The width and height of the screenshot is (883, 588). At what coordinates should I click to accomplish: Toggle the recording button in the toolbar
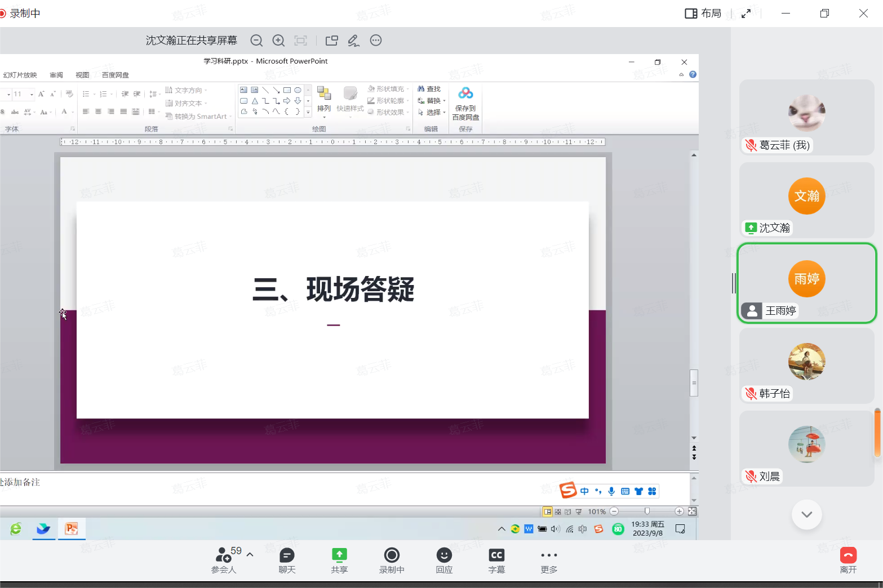click(x=392, y=555)
